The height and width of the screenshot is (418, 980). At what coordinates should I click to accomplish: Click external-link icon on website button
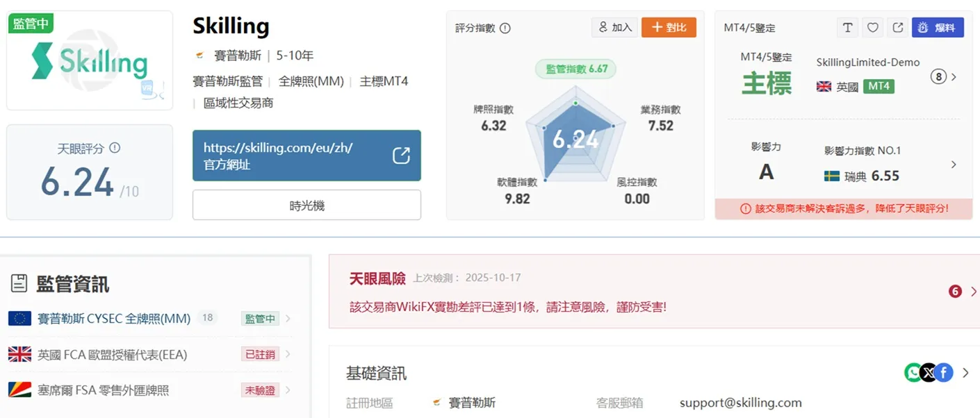click(401, 156)
